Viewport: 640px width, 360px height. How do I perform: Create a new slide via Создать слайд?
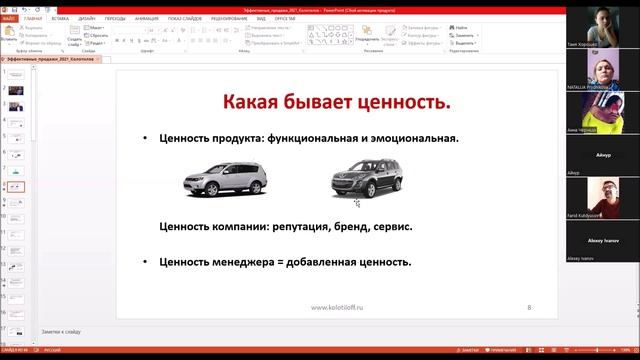point(74,36)
